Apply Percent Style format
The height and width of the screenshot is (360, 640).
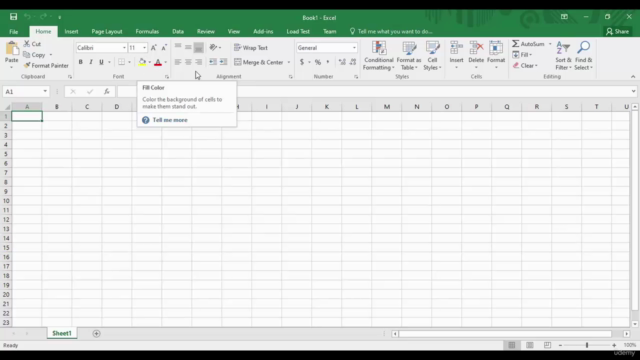click(x=318, y=62)
